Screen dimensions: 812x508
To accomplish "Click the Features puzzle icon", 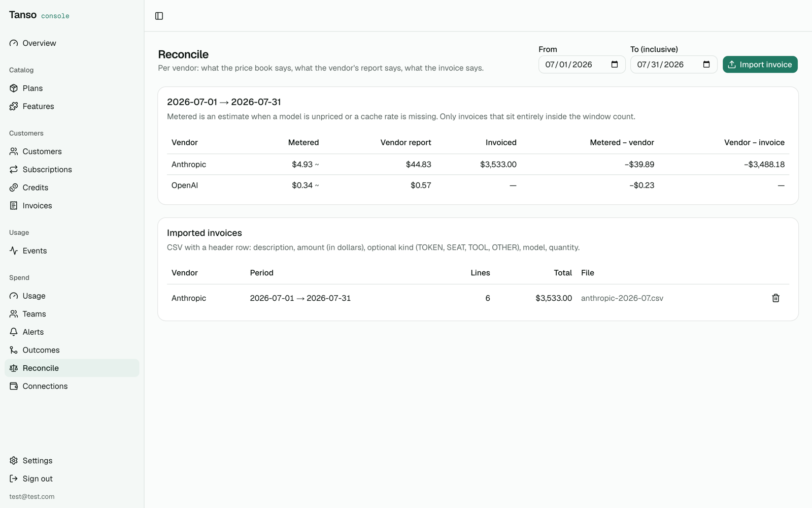I will click(x=14, y=106).
